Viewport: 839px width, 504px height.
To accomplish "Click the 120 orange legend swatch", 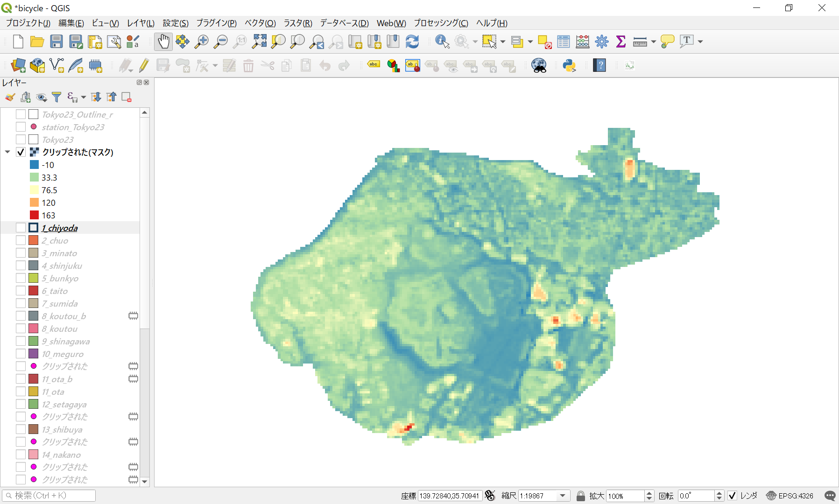I will pyautogui.click(x=34, y=203).
